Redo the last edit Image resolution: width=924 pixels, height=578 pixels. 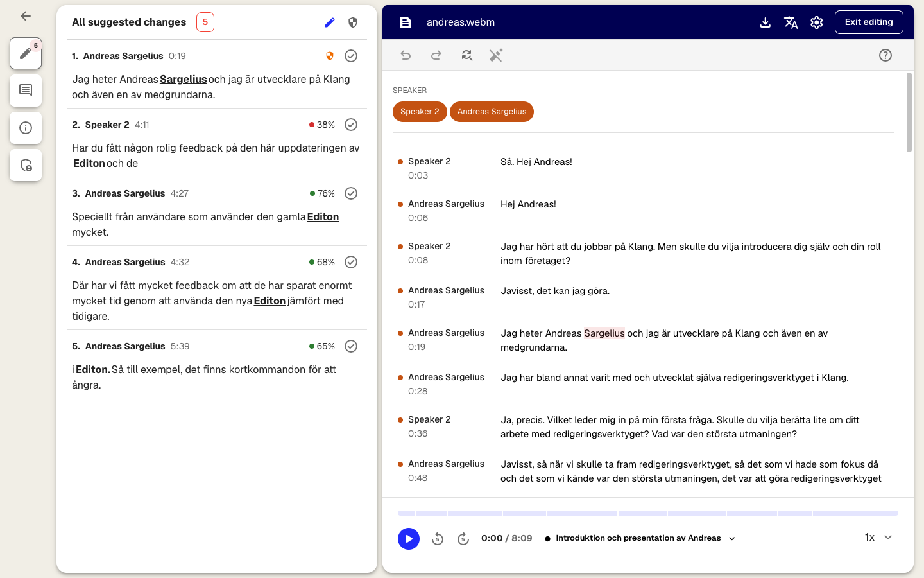(x=436, y=55)
